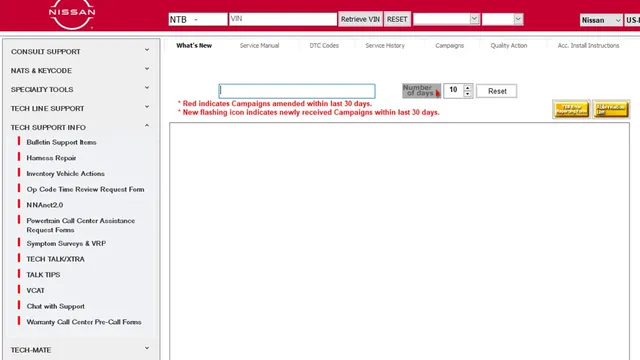Switch to the What's New tab

pos(194,45)
